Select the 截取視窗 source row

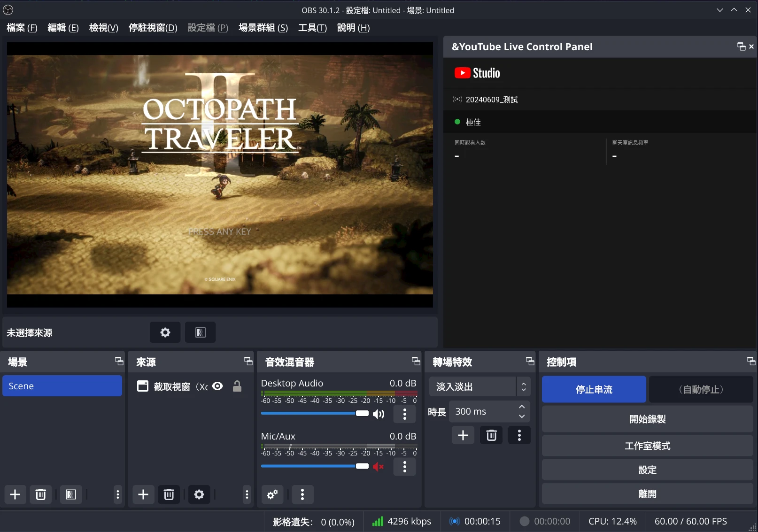(190, 386)
